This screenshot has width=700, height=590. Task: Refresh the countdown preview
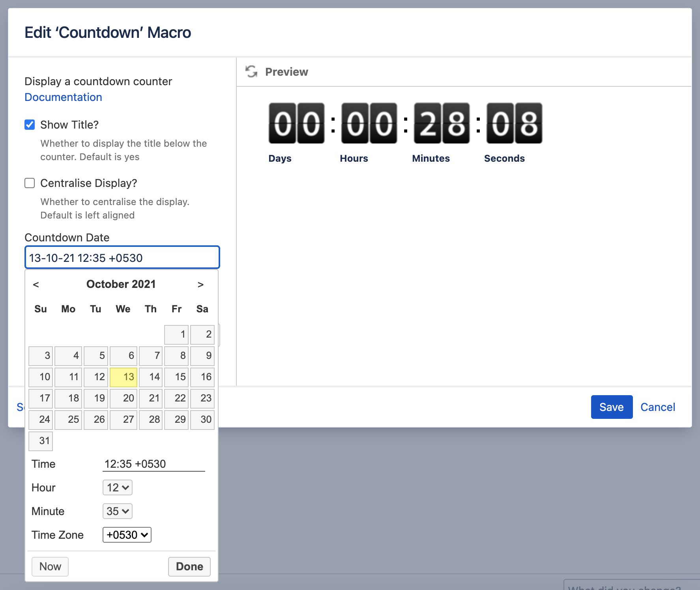pyautogui.click(x=251, y=71)
